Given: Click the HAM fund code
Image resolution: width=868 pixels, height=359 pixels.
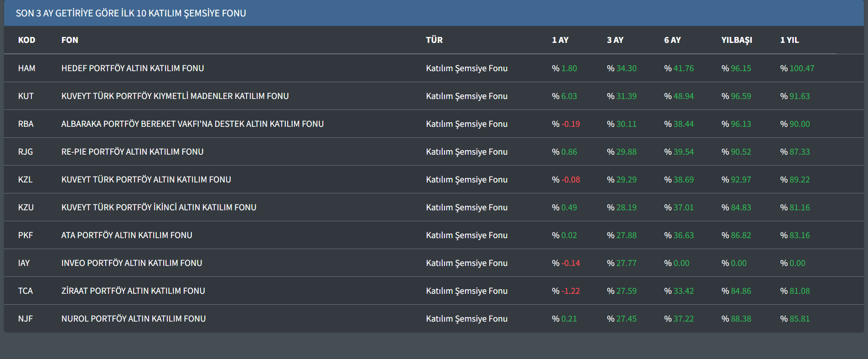Looking at the screenshot, I should coord(26,68).
